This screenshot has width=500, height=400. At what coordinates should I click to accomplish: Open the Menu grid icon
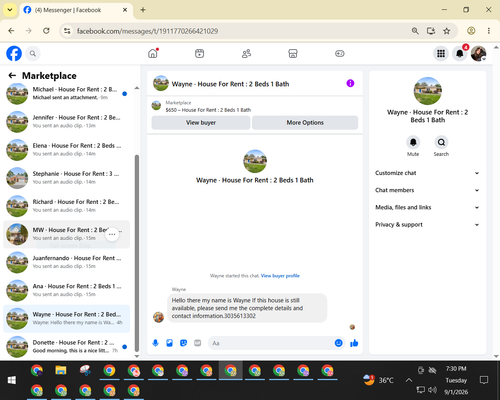[x=441, y=53]
